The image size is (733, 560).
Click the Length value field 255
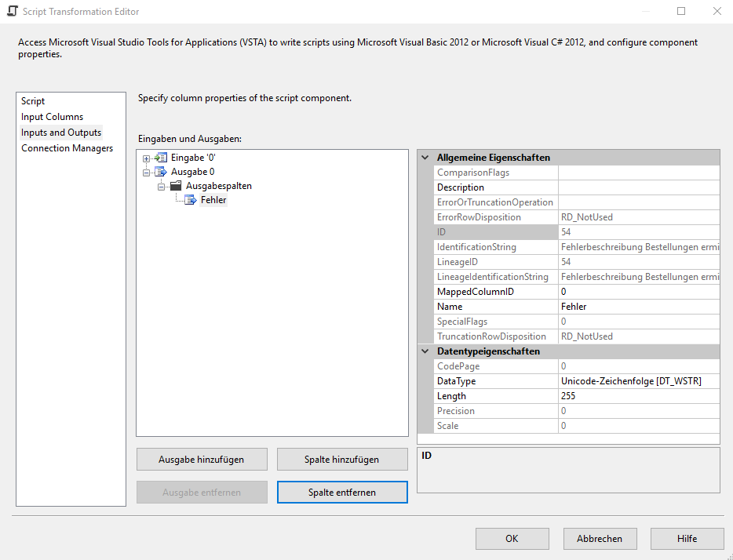click(x=638, y=396)
